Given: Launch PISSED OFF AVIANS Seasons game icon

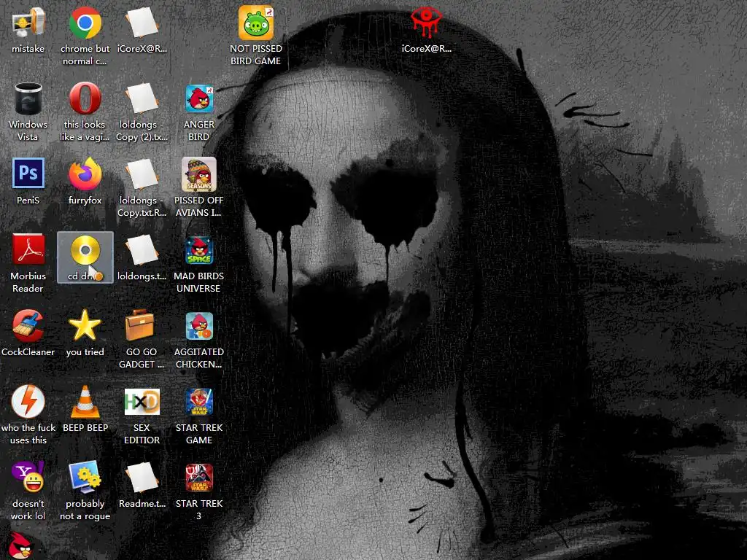Looking at the screenshot, I should (199, 174).
